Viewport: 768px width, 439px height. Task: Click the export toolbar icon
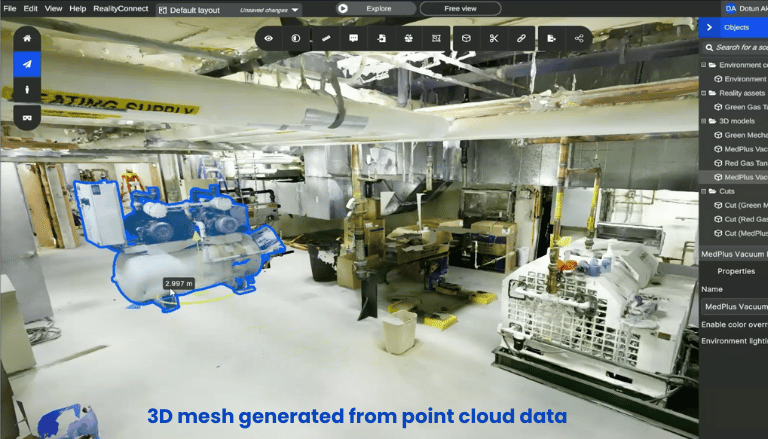click(x=552, y=38)
